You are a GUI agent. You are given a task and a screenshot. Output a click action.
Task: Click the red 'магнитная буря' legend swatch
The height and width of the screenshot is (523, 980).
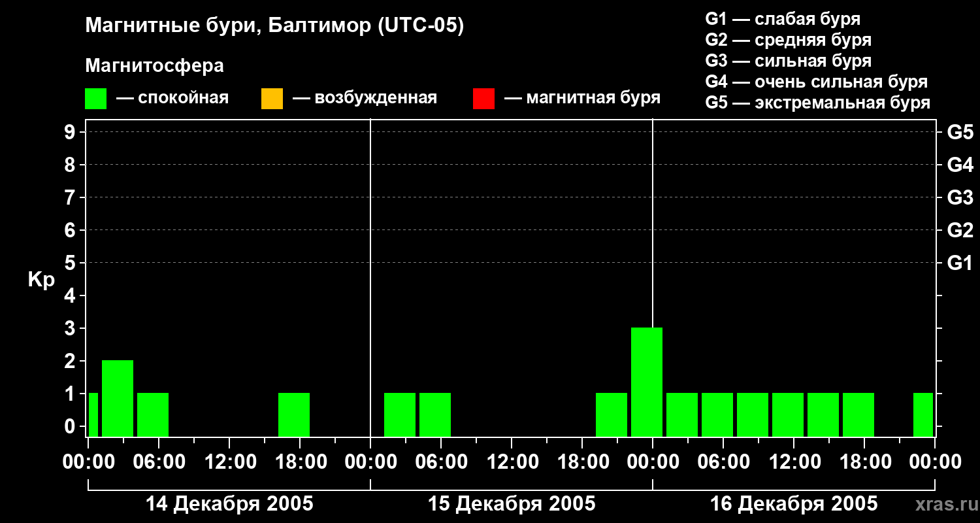tap(483, 99)
